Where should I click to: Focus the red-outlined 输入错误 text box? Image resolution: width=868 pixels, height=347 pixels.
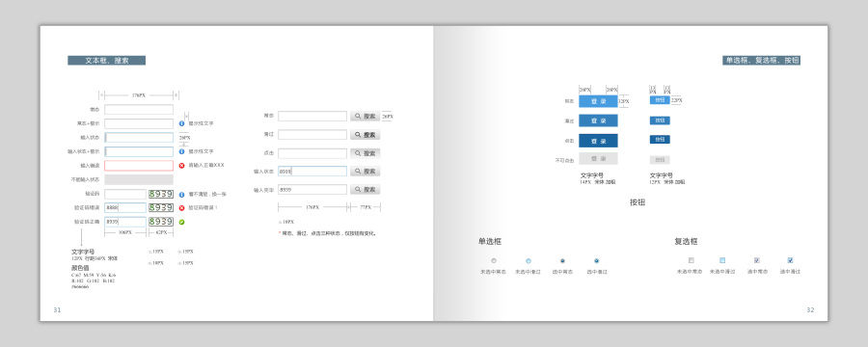click(x=139, y=166)
